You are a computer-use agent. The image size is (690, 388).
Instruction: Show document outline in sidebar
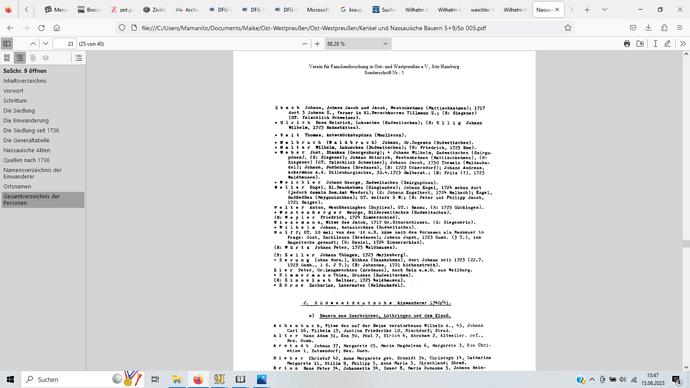20,58
